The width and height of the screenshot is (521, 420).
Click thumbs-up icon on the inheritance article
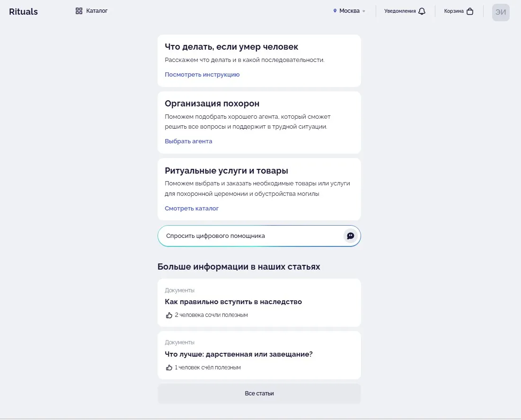(169, 315)
